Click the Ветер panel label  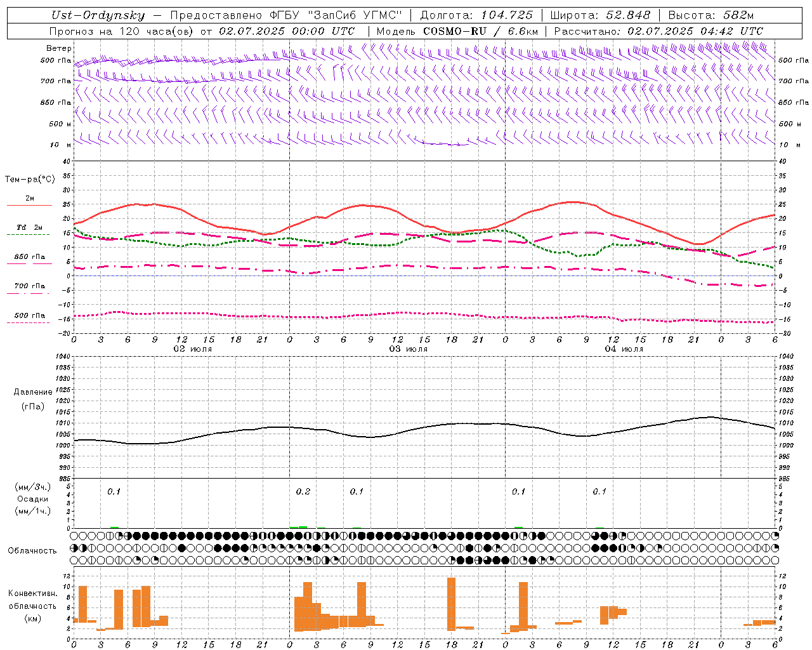59,48
